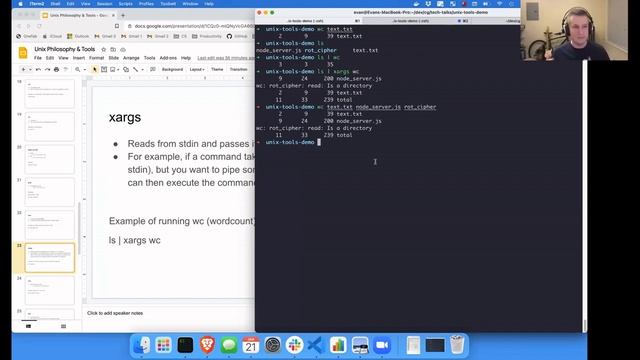Click the Transition button in Slides toolbar
The image size is (640, 360).
(x=238, y=69)
